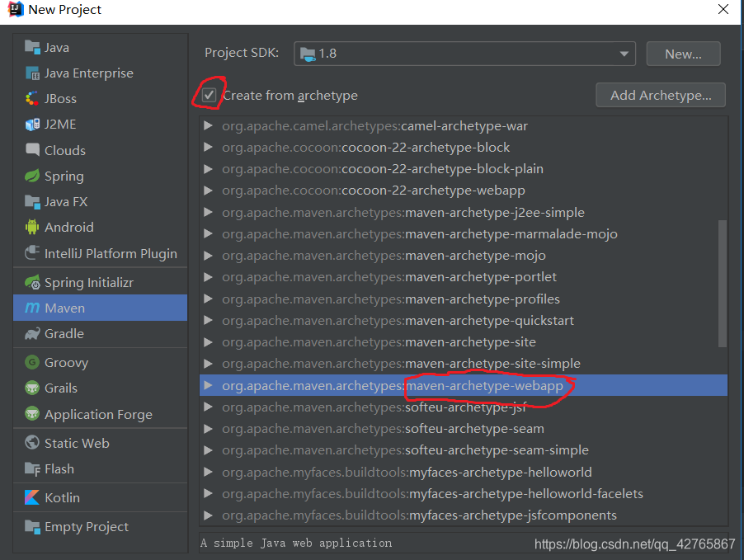
Task: Expand the selected maven-archetype-webapp node
Action: (208, 385)
